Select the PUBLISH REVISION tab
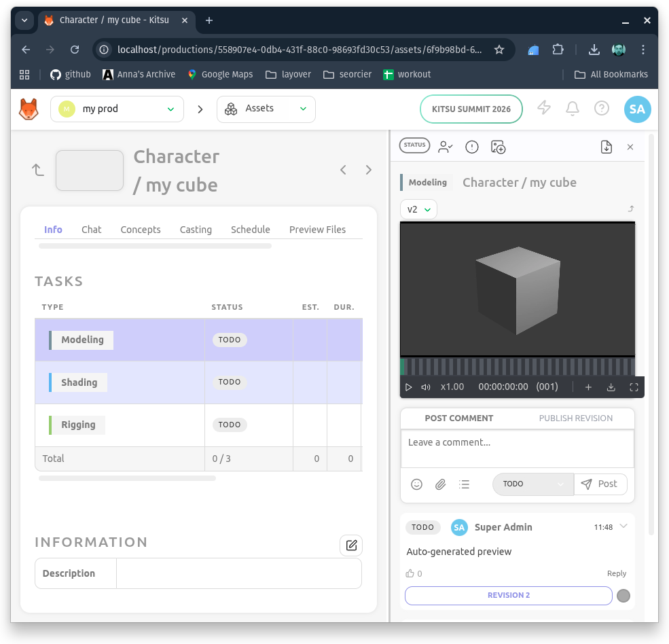The height and width of the screenshot is (644, 669). 575,418
